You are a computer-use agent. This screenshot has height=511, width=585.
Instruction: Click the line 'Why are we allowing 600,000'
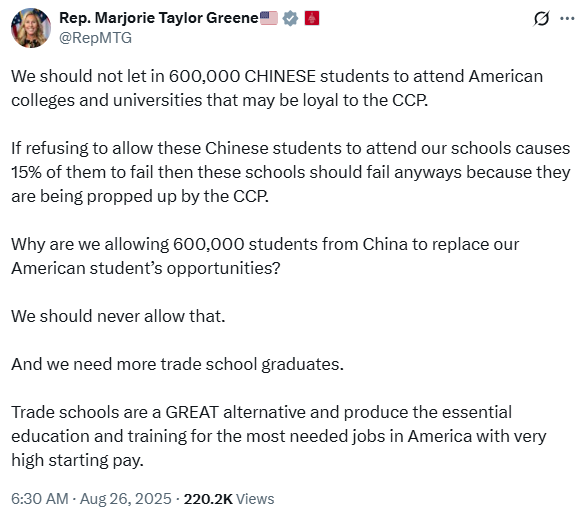pos(265,244)
